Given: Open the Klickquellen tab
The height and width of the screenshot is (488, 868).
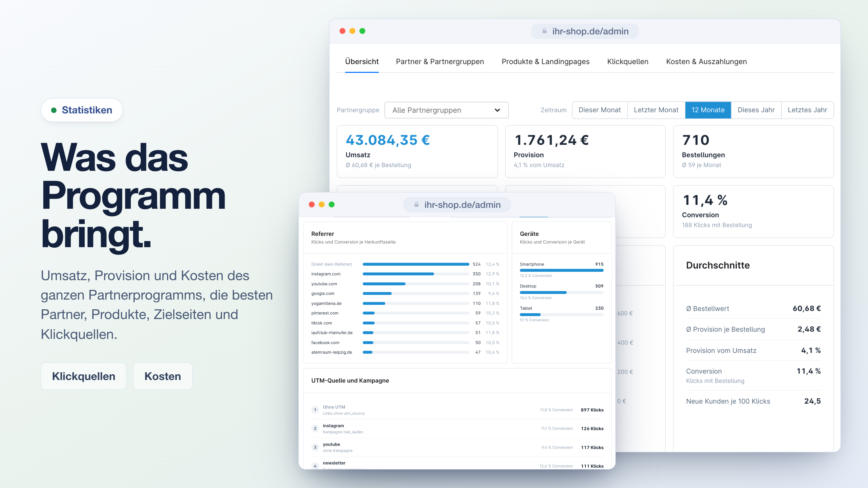Looking at the screenshot, I should pyautogui.click(x=627, y=62).
